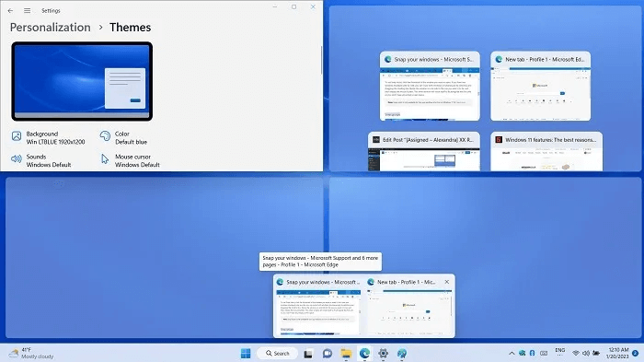Click the Settings gear taskbar icon
The height and width of the screenshot is (362, 644).
pyautogui.click(x=384, y=354)
